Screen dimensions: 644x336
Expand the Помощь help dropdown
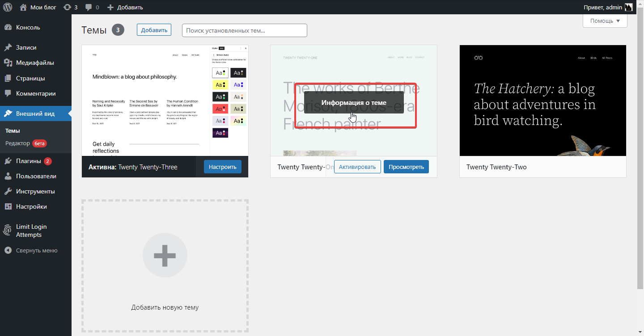(605, 21)
